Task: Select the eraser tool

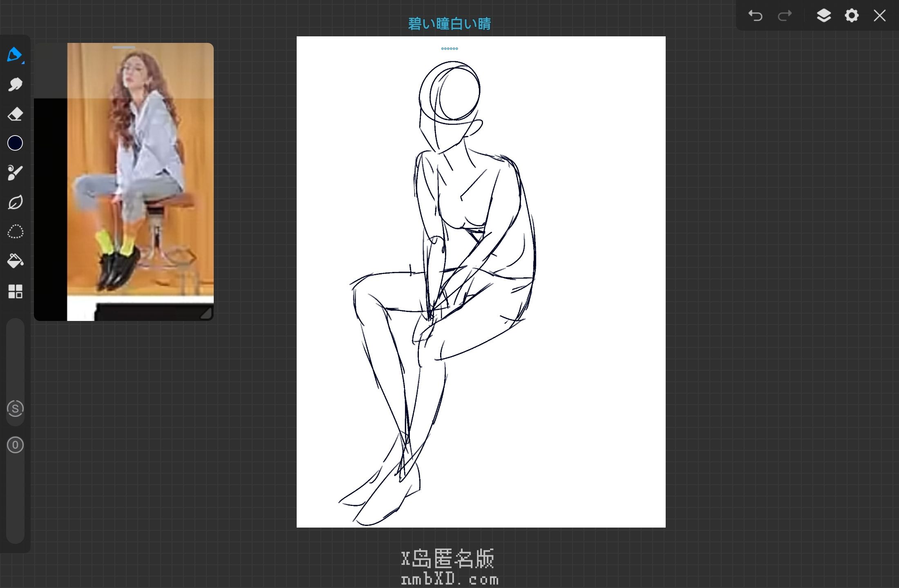Action: tap(15, 114)
